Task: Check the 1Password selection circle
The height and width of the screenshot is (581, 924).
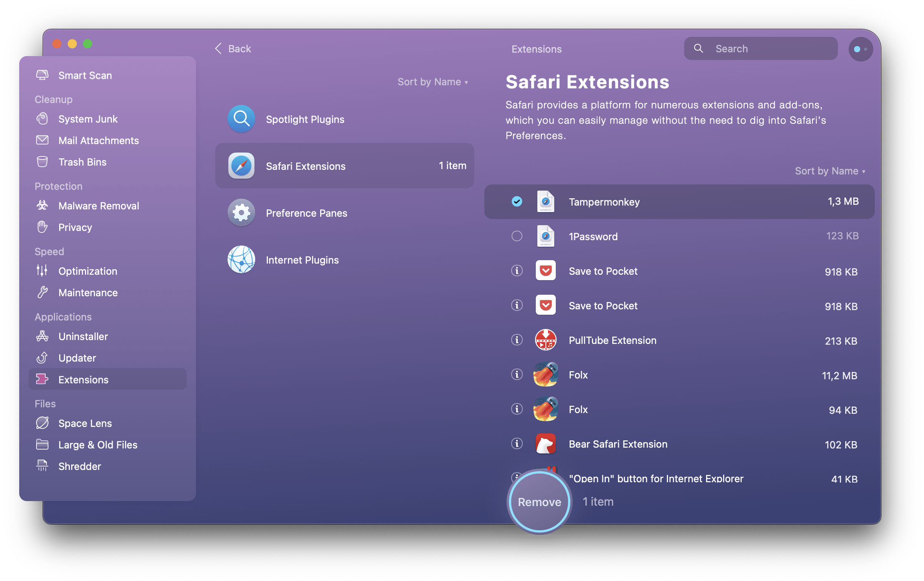Action: [x=517, y=236]
